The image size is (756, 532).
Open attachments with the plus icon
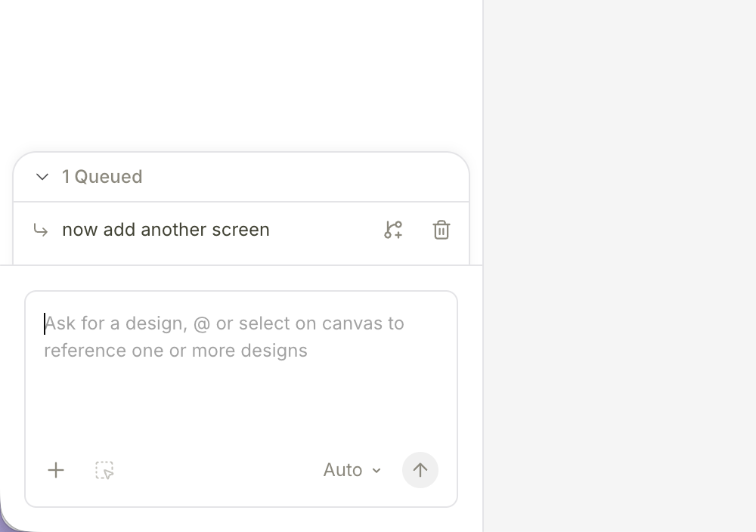click(56, 470)
